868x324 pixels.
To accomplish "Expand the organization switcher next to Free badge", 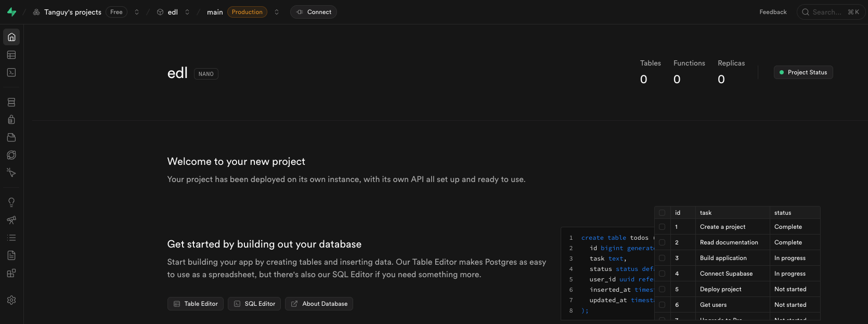I will 137,12.
